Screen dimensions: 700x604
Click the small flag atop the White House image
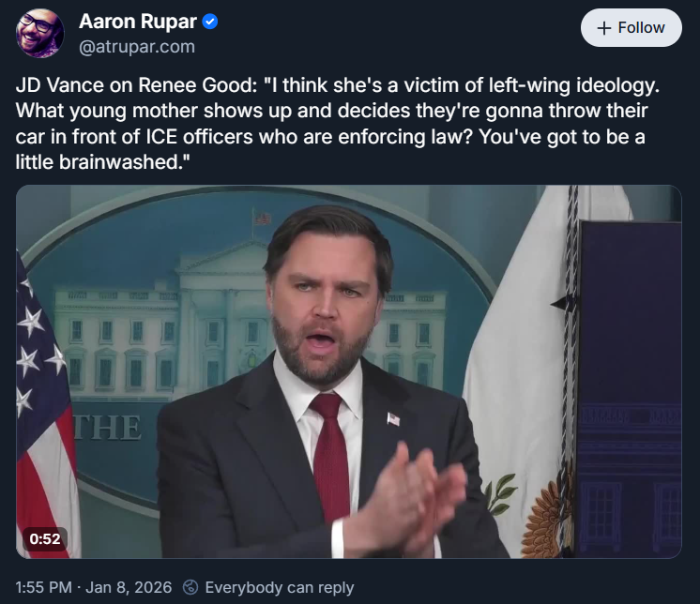(264, 219)
